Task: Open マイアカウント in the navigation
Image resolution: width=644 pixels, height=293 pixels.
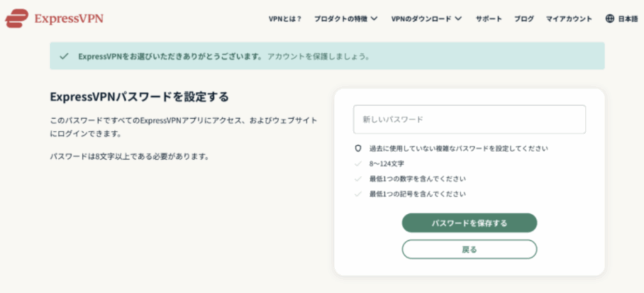Action: [x=569, y=19]
